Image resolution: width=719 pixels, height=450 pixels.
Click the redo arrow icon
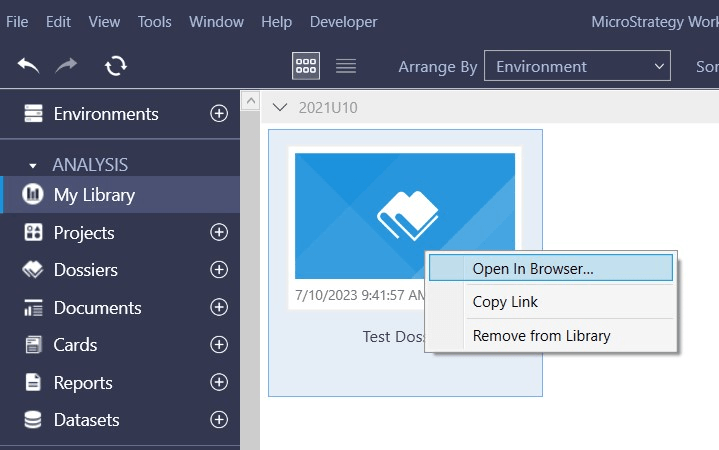67,66
